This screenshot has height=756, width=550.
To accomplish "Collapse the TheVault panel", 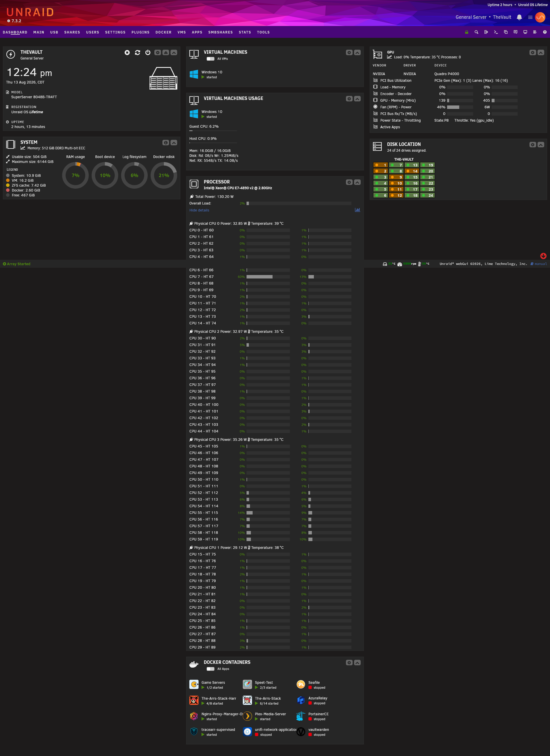I will [174, 53].
